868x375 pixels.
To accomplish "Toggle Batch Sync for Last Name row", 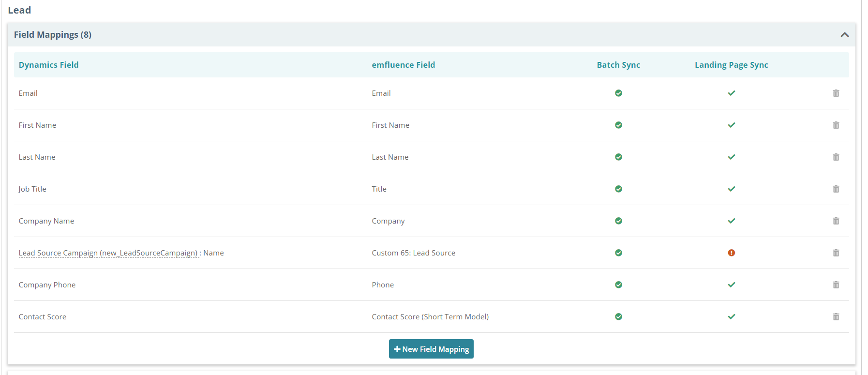I will tap(618, 157).
